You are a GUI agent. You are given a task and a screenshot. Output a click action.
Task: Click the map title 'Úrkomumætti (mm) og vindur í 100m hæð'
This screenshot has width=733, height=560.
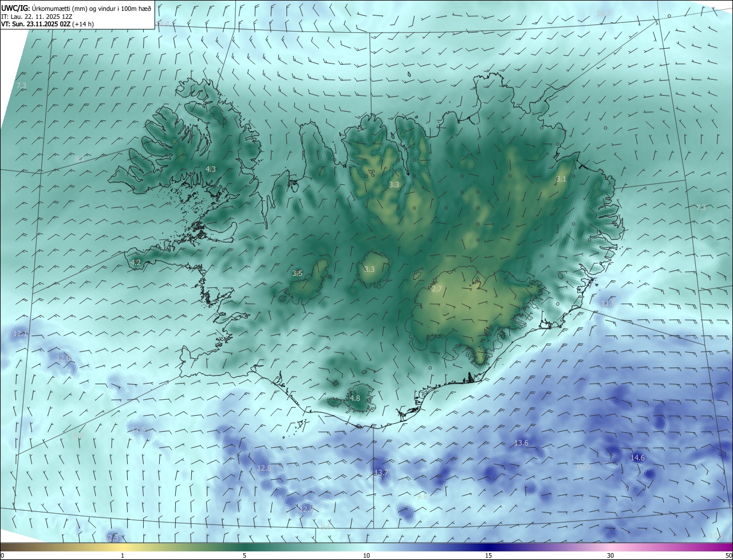pos(90,7)
